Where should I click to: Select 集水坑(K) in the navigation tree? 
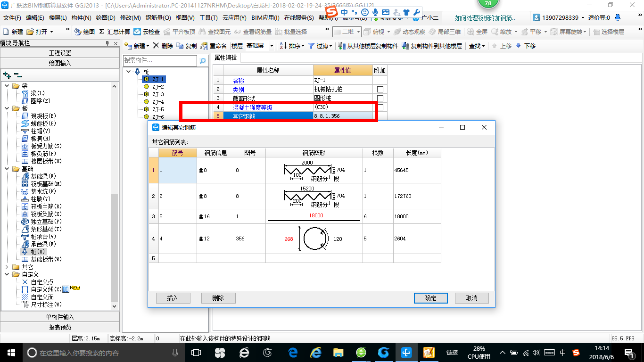tap(43, 191)
